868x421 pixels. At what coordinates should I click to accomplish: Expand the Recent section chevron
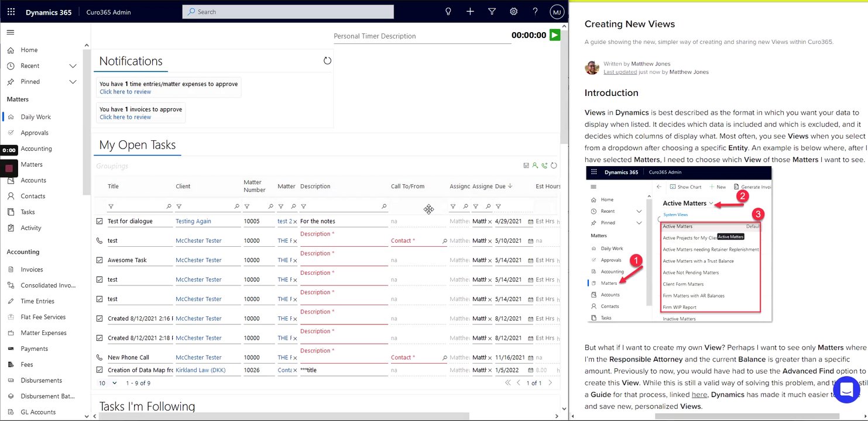73,66
